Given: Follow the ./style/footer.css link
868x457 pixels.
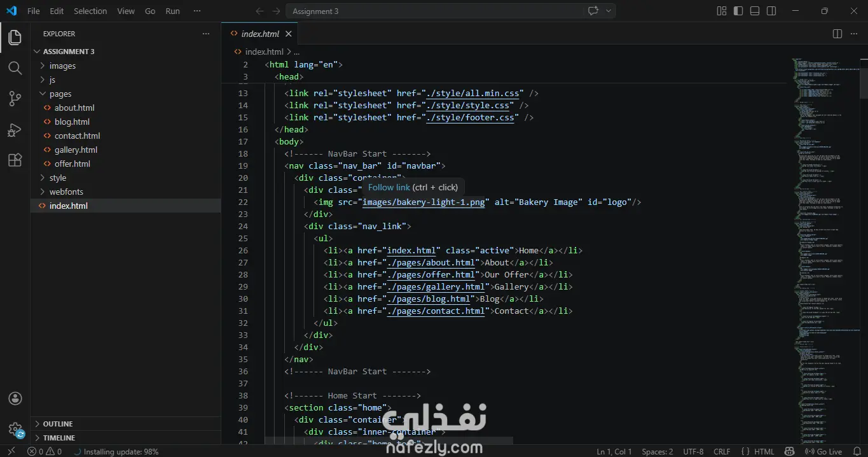Looking at the screenshot, I should coord(470,117).
